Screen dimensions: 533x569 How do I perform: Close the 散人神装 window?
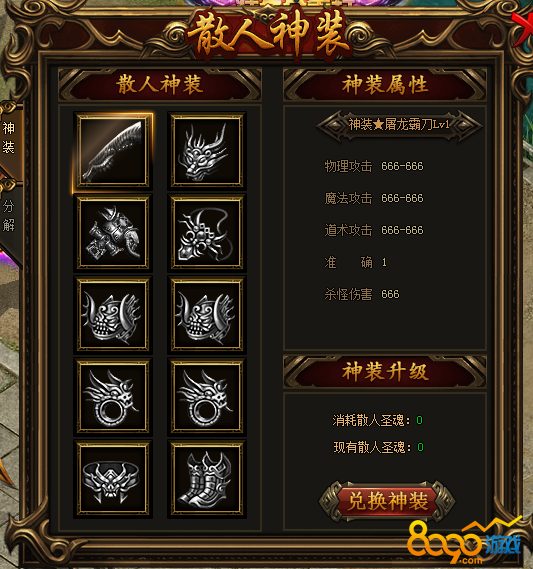tap(523, 27)
